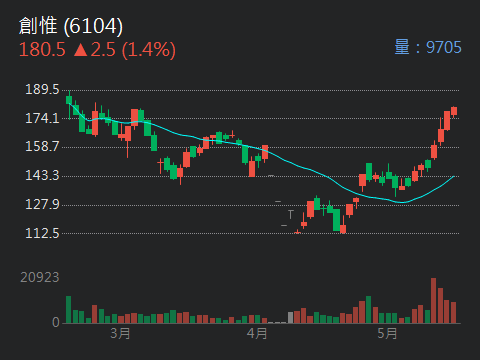Screen dimensions: 480x360
Task: Click the cyan moving average line's right end
Action: (x=453, y=177)
